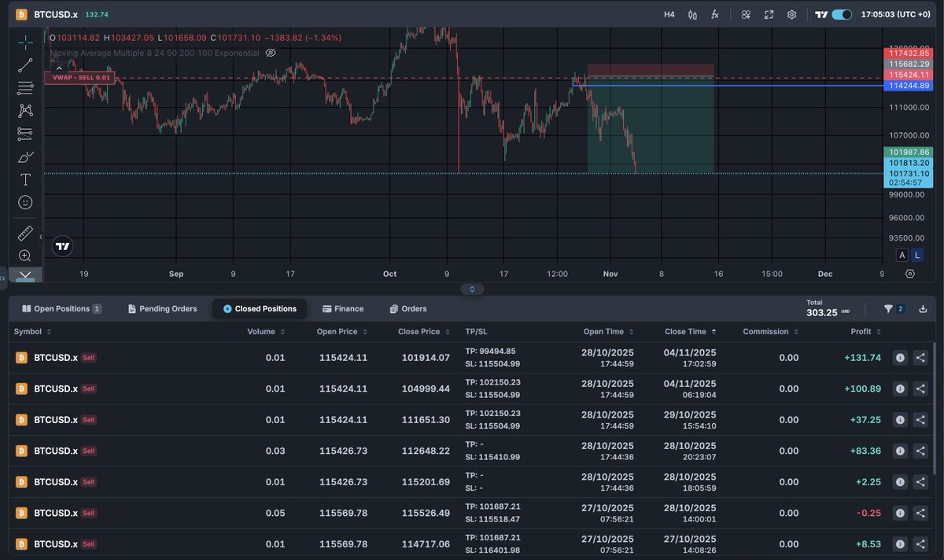Enter fullscreen chart mode
The height and width of the screenshot is (560, 944).
click(x=769, y=14)
